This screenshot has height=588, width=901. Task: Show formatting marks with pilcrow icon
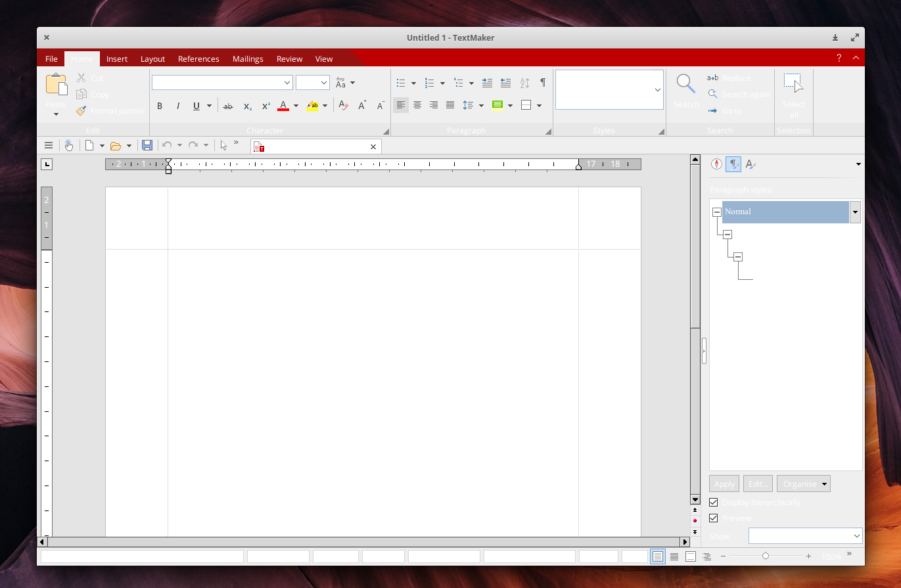543,83
